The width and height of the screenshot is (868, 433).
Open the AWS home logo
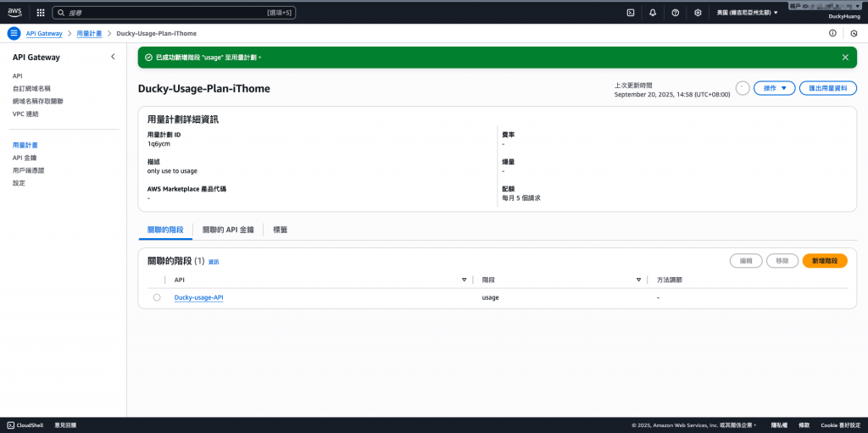pos(14,12)
